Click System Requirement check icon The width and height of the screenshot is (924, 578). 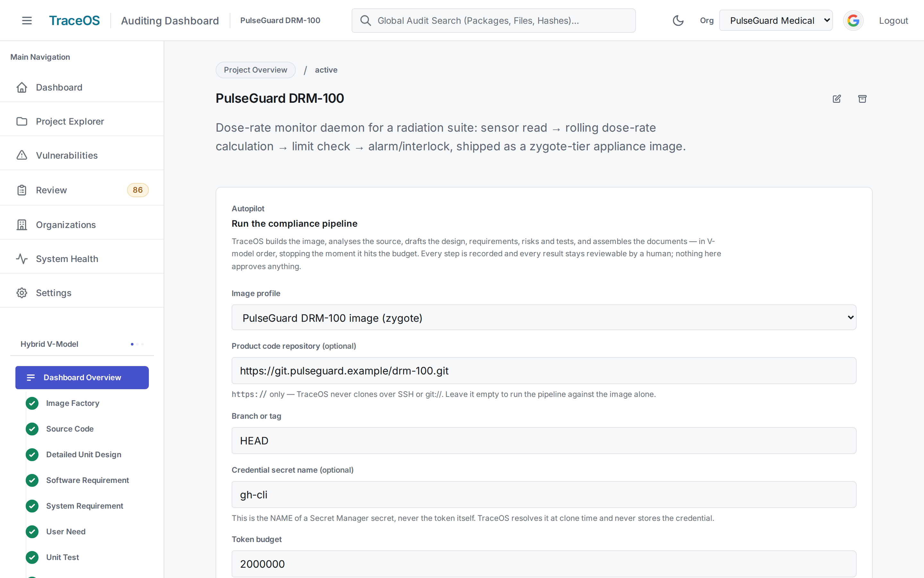(32, 506)
